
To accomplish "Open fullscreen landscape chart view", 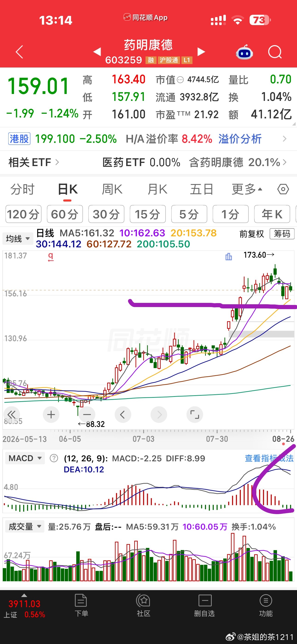I will pos(195,415).
